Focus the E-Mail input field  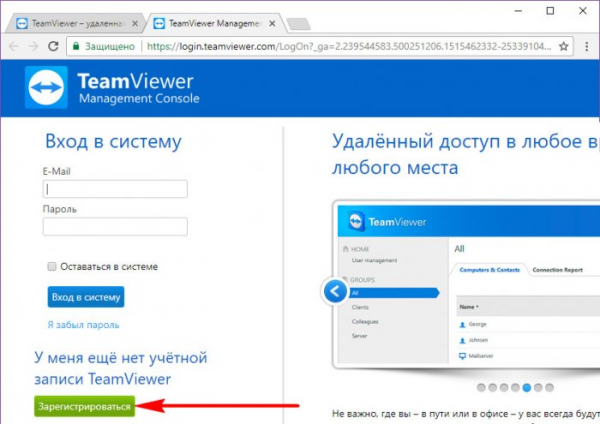[115, 189]
